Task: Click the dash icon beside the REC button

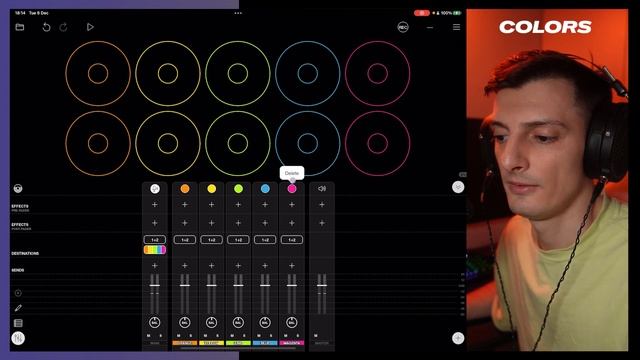Action: 430,27
